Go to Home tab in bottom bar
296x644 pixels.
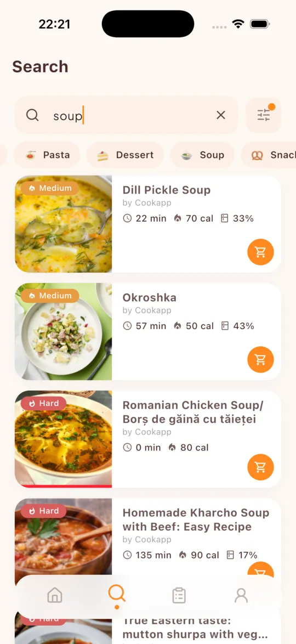[x=55, y=595]
